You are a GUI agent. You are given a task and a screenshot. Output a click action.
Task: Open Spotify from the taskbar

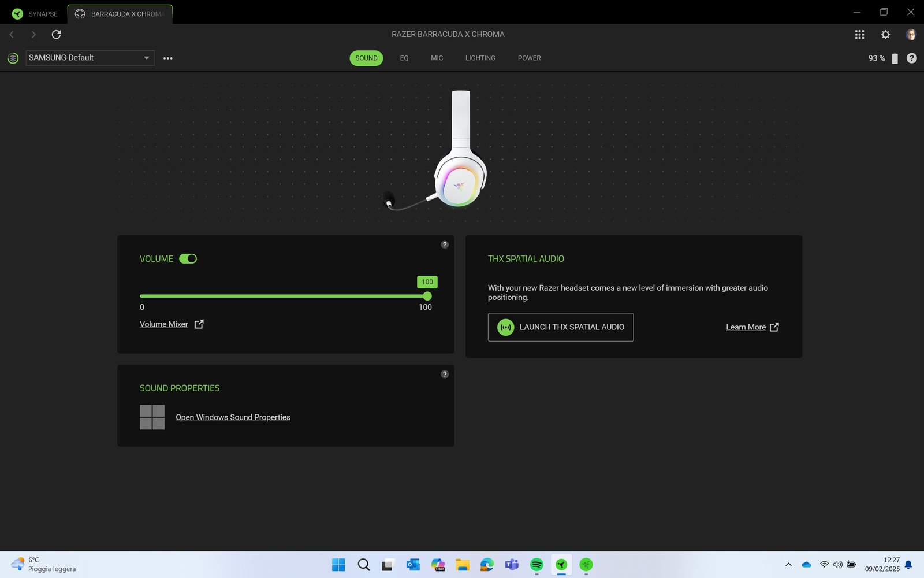[x=536, y=565]
